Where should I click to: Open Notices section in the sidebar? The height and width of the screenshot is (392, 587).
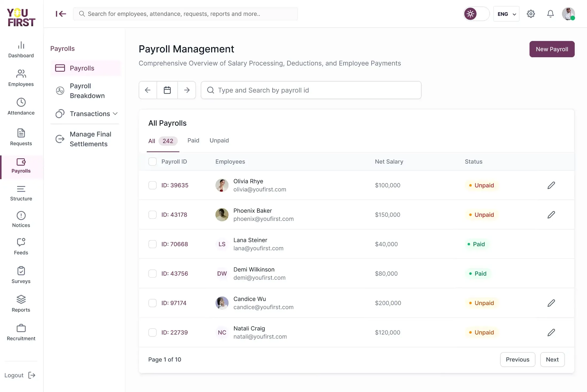(x=21, y=220)
